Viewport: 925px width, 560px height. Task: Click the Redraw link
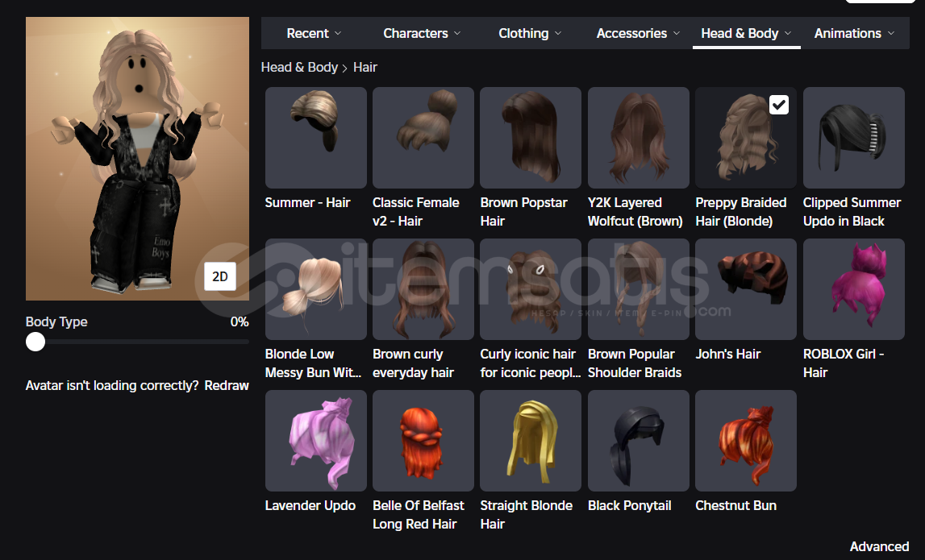[x=227, y=385]
